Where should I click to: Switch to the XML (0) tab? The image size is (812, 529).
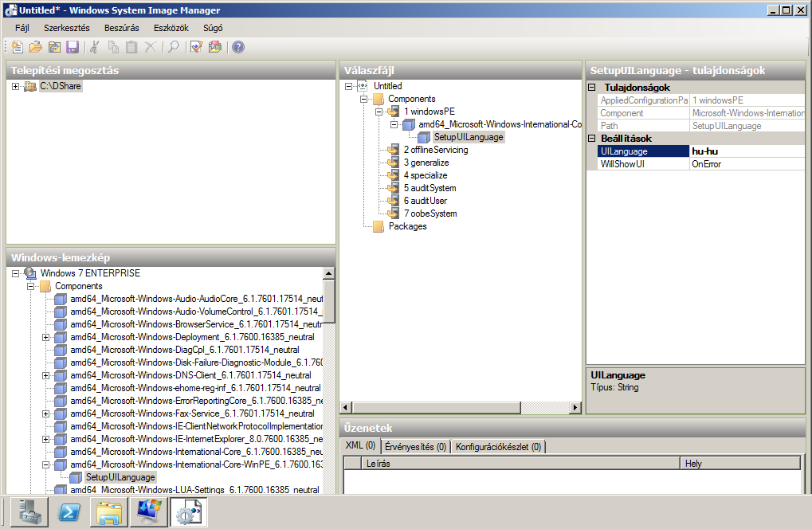tap(360, 445)
